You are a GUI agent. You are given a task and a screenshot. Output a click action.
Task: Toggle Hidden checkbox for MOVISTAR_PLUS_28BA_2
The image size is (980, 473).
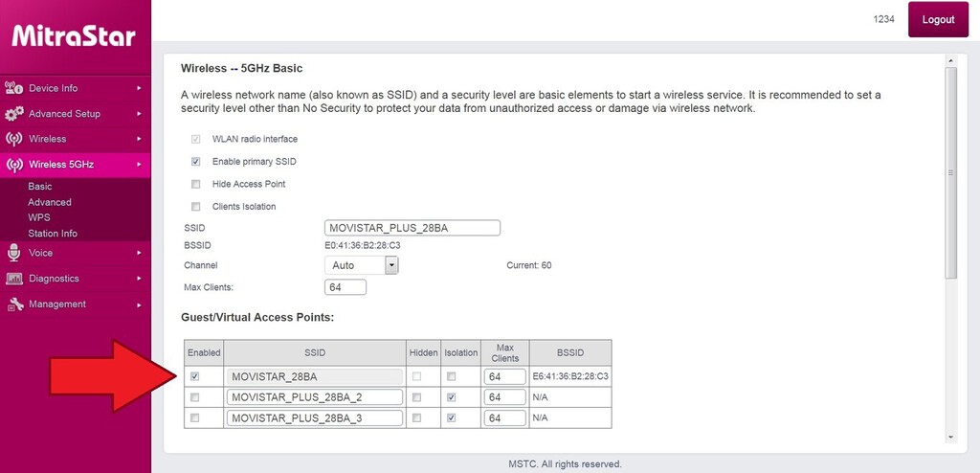coord(417,397)
